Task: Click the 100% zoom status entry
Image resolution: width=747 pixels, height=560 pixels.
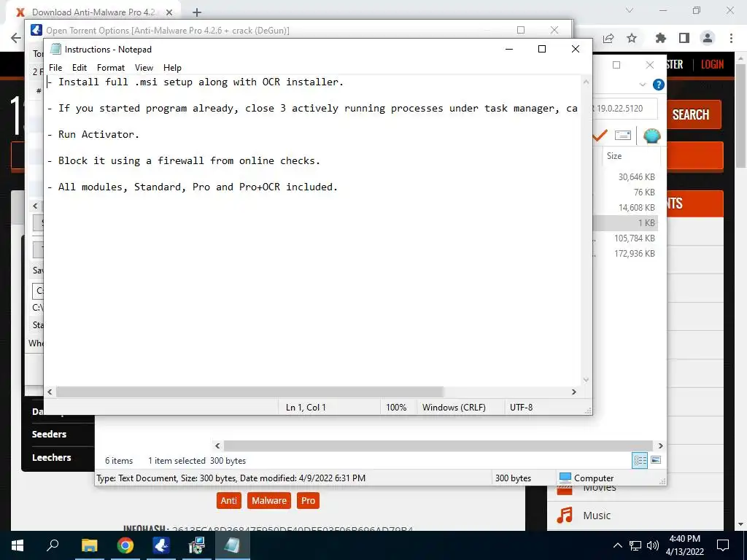Action: (396, 408)
